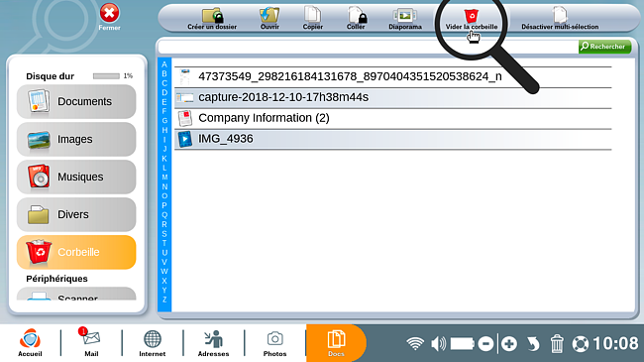Empty trash with Vider la corbeille
This screenshot has height=362, width=644.
point(472,19)
